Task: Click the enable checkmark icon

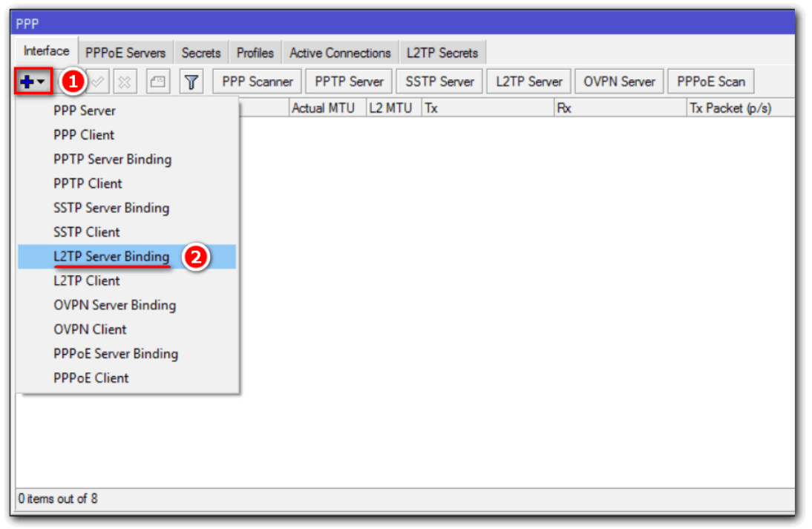Action: tap(98, 82)
